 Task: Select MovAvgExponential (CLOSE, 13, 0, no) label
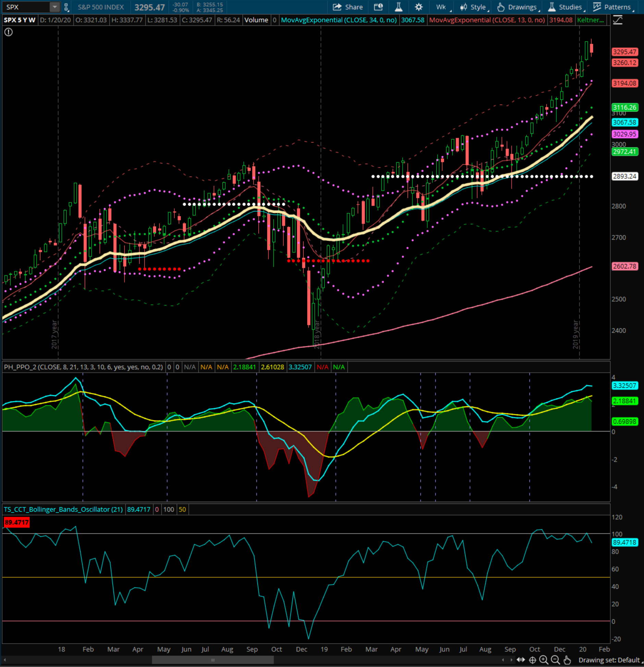(487, 20)
